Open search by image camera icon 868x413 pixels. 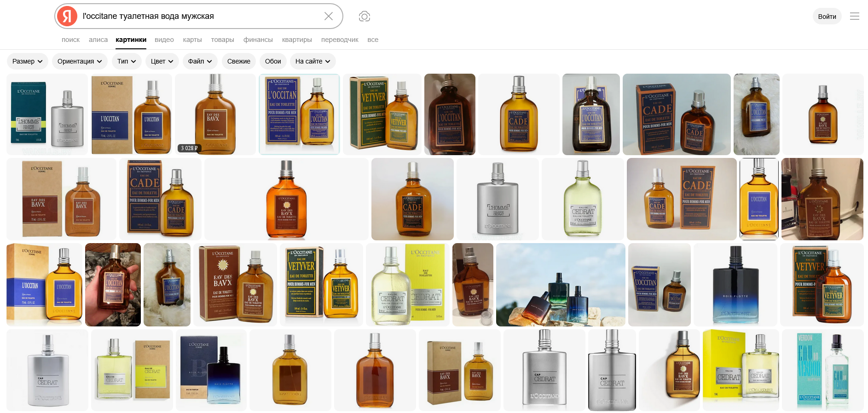(x=365, y=16)
